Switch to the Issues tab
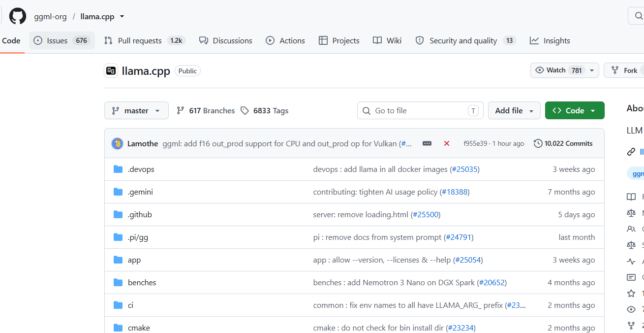The height and width of the screenshot is (333, 644). pyautogui.click(x=62, y=40)
